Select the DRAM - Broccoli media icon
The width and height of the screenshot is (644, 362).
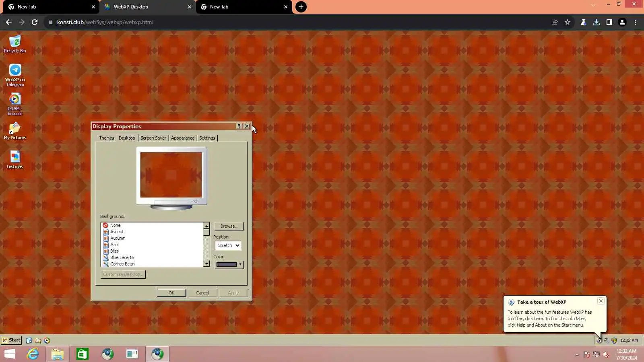(x=15, y=104)
